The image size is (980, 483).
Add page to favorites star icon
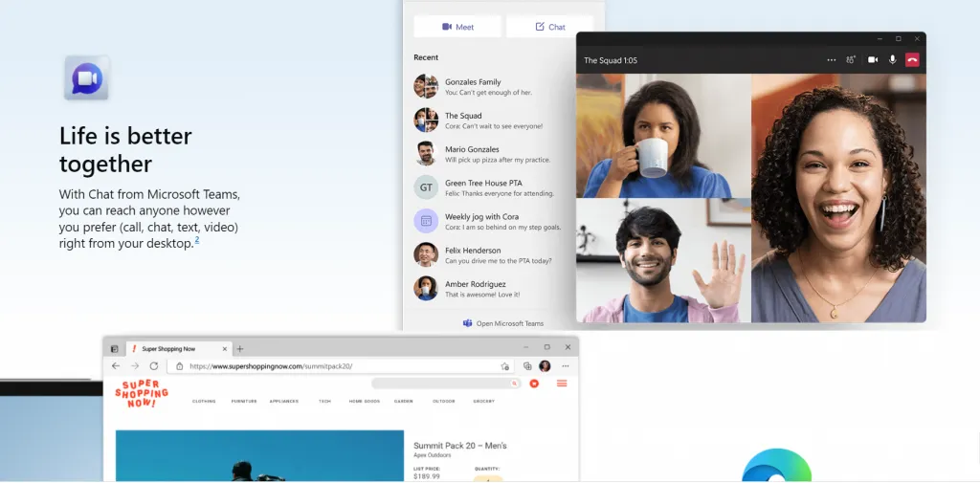click(x=505, y=366)
